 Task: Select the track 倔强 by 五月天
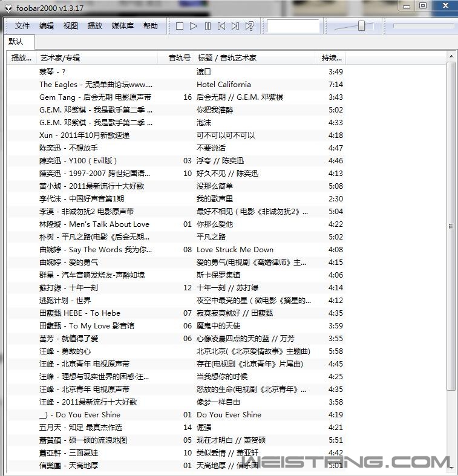point(176,428)
